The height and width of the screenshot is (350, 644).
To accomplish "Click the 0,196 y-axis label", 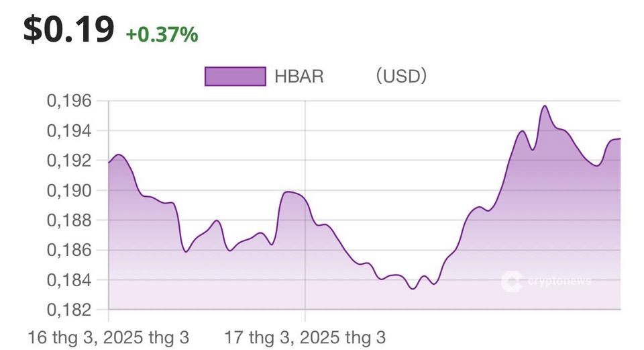I will [x=68, y=101].
